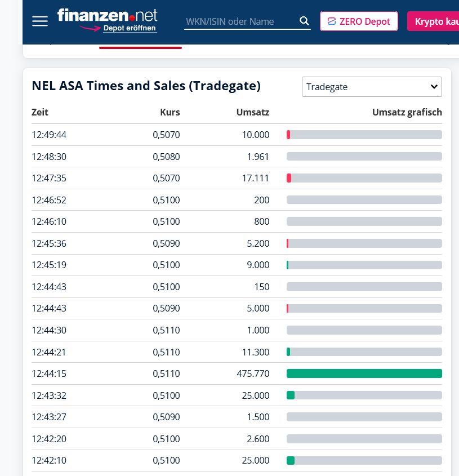Open the hamburger navigation menu
Image resolution: width=459 pixels, height=476 pixels.
click(x=40, y=21)
